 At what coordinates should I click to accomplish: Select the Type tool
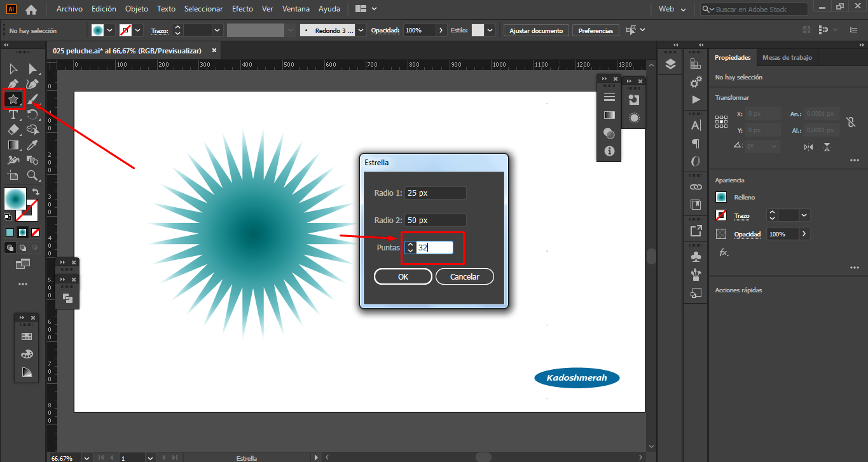tap(13, 114)
